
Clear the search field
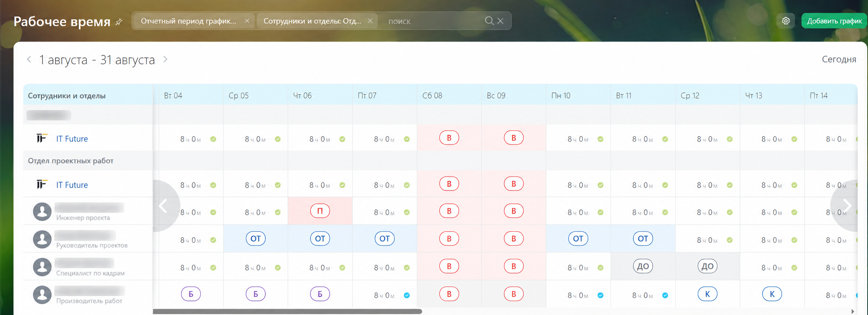pyautogui.click(x=501, y=21)
